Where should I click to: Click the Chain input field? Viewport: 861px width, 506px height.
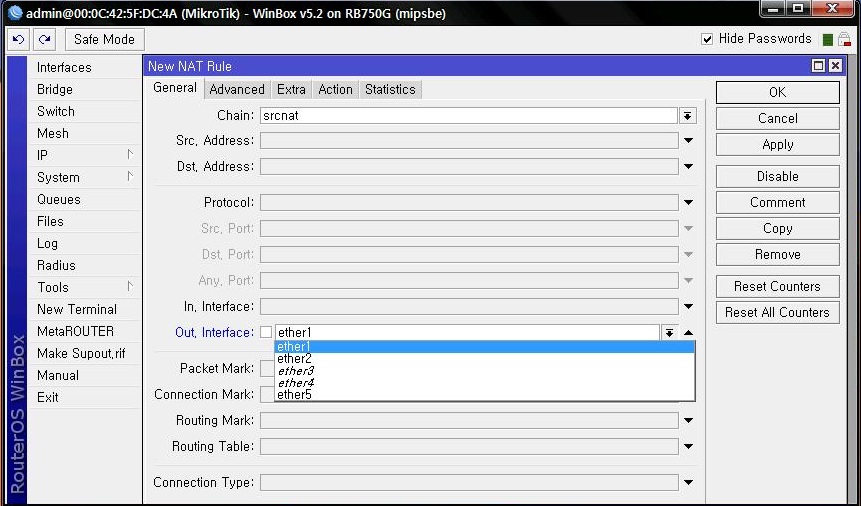click(469, 116)
